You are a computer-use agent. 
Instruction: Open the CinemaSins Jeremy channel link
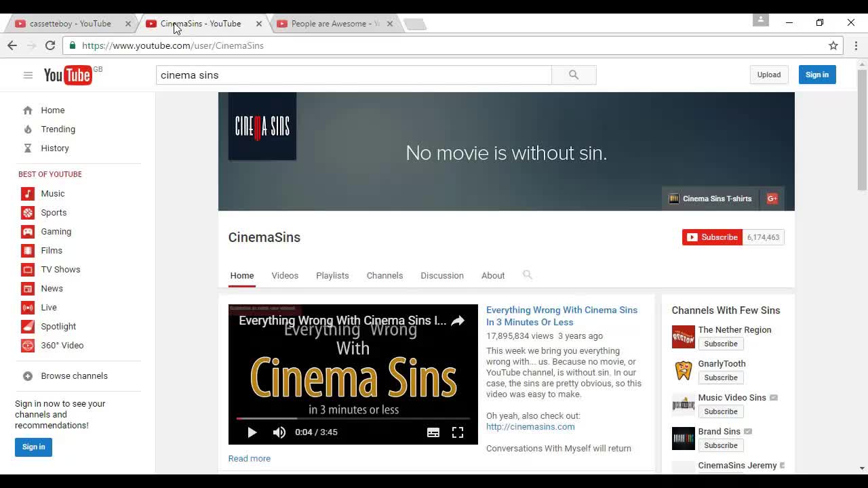pyautogui.click(x=738, y=466)
